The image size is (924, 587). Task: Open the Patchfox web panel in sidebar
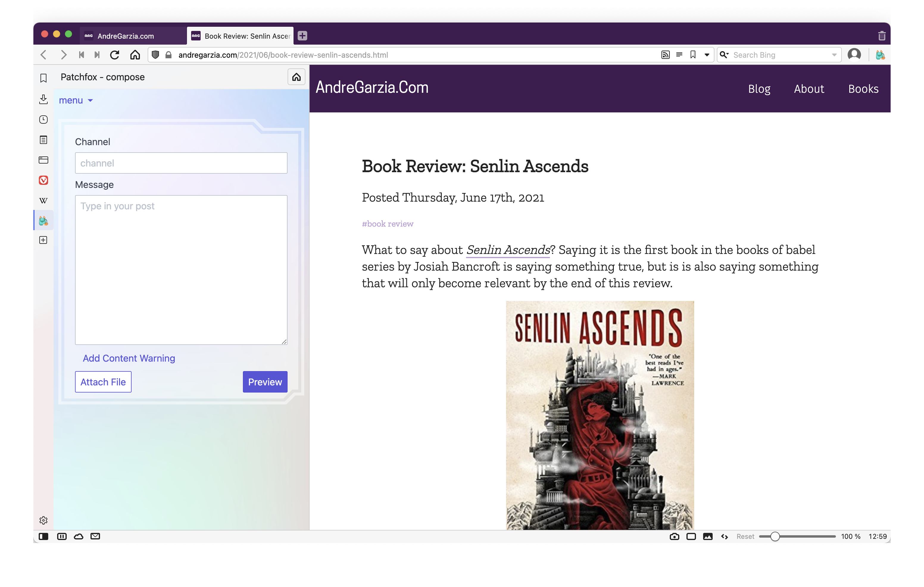[43, 220]
